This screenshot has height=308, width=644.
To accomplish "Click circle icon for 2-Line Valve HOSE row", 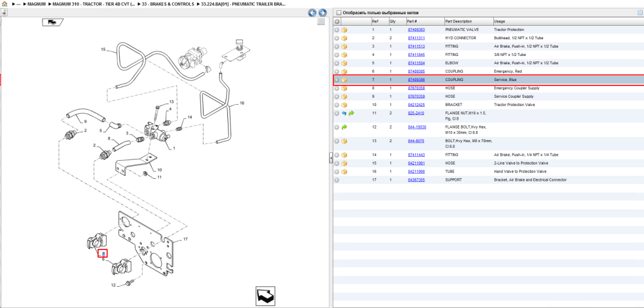I will (x=337, y=163).
